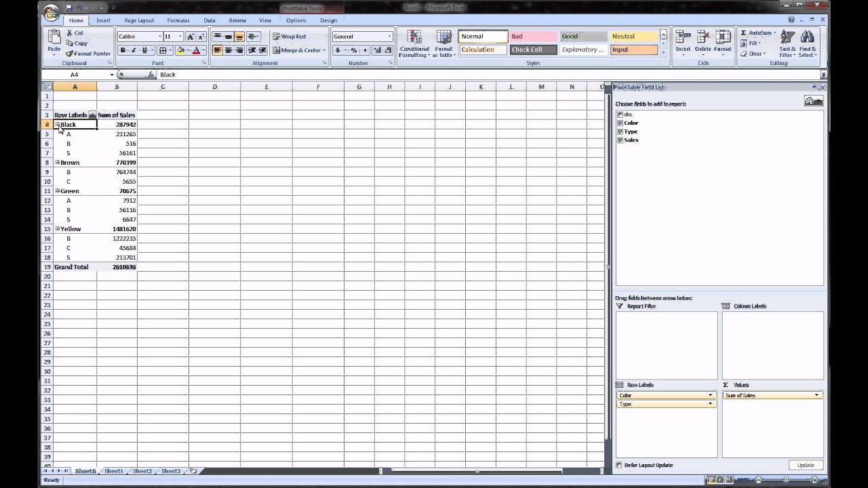
Task: Toggle Bold formatting
Action: click(123, 50)
